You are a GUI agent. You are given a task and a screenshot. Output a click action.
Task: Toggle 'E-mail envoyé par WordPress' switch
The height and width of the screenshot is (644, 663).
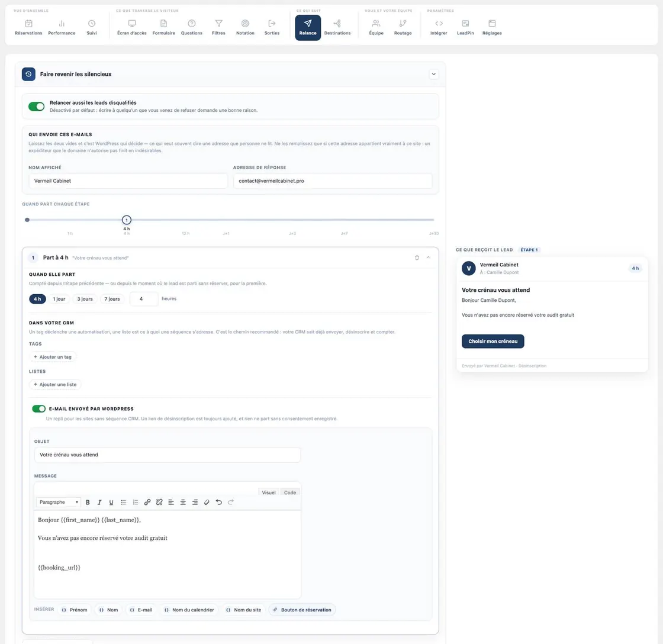(39, 408)
